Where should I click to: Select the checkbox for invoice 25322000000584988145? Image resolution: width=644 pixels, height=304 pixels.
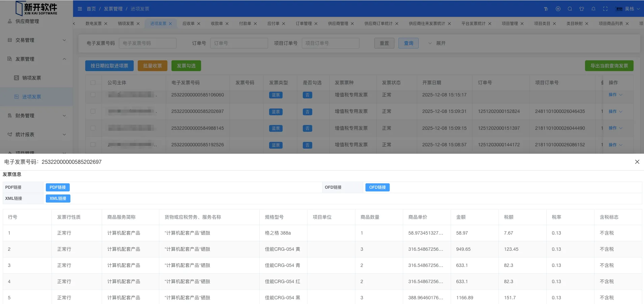(93, 128)
